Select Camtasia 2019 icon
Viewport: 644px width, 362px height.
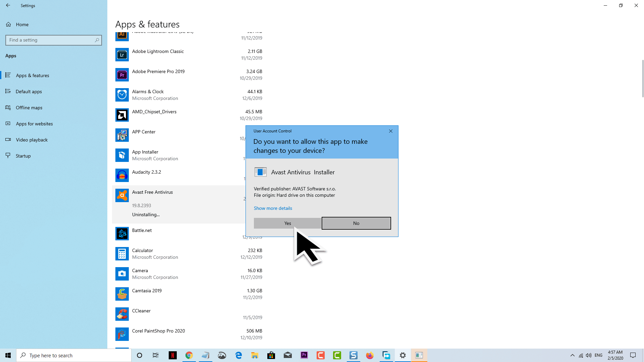coord(122,294)
